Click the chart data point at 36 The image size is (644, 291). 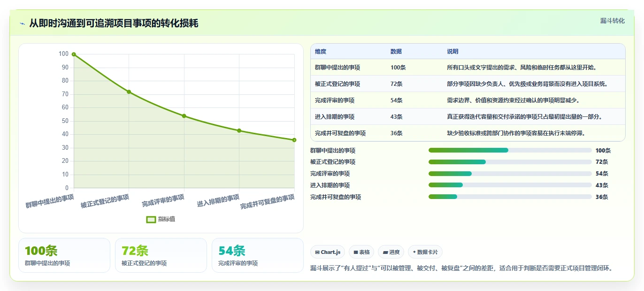(x=294, y=140)
